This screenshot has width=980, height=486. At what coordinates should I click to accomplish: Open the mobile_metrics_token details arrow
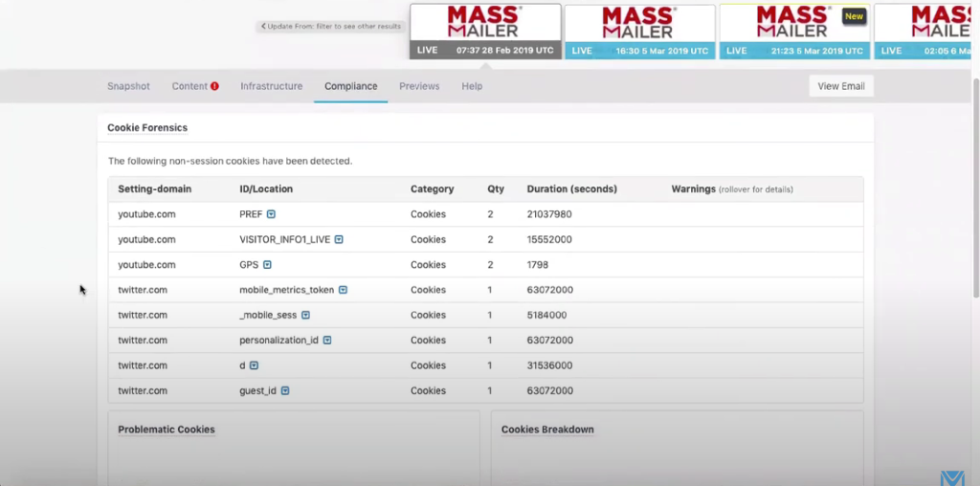pyautogui.click(x=343, y=290)
